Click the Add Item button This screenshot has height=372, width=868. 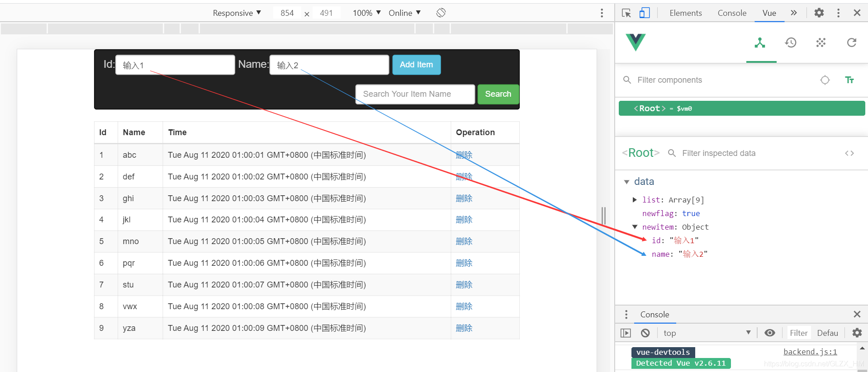pyautogui.click(x=417, y=65)
